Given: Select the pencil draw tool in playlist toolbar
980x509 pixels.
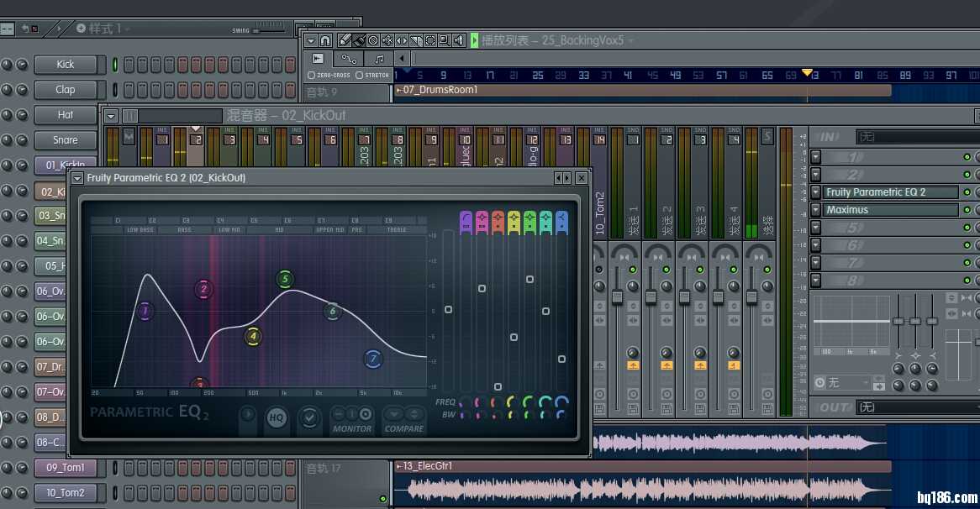Looking at the screenshot, I should 345,40.
